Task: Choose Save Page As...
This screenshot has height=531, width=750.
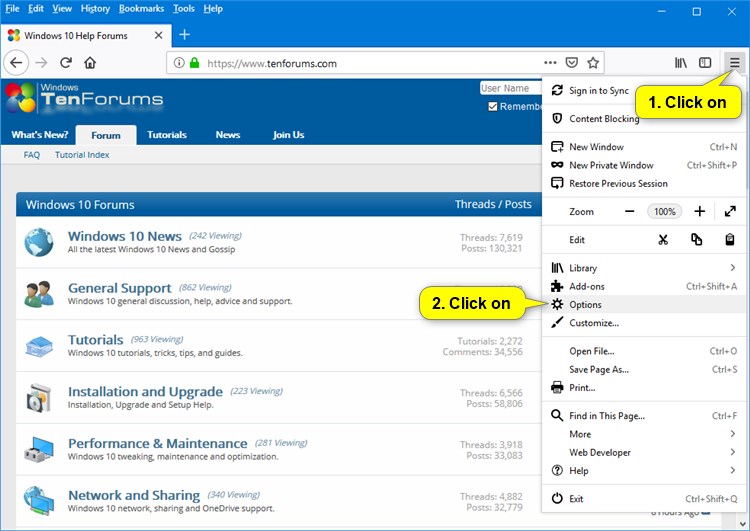Action: tap(644, 369)
